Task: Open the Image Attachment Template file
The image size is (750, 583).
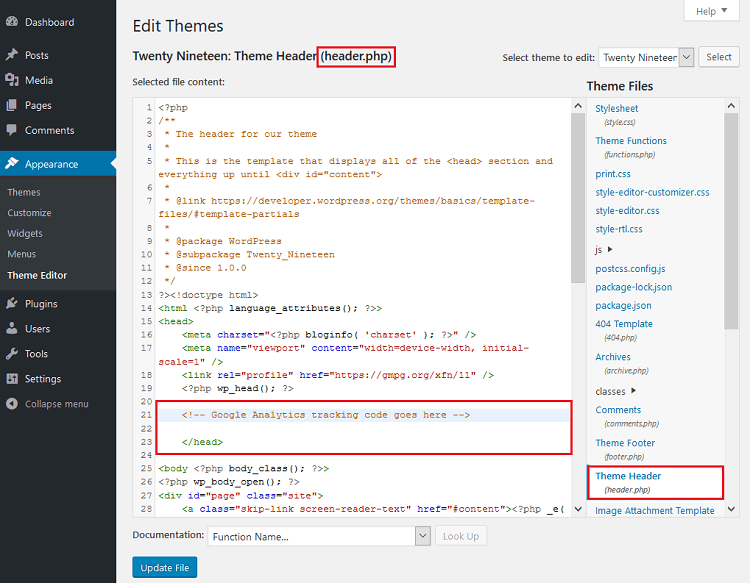Action: click(x=654, y=511)
